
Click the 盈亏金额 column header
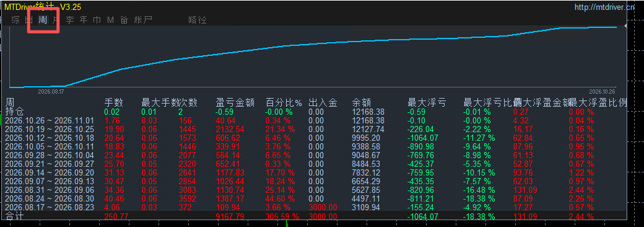tap(235, 103)
